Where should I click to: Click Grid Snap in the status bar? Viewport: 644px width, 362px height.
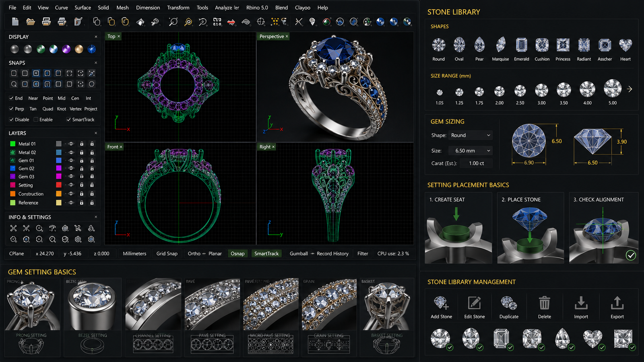(167, 253)
